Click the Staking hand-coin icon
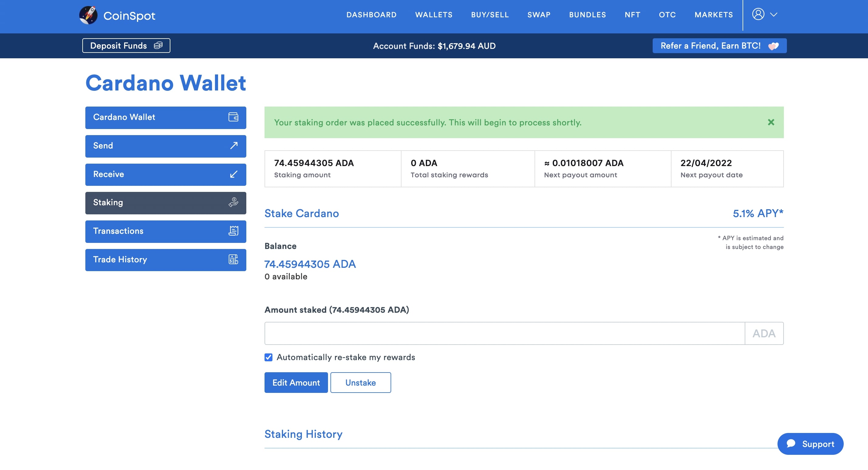Screen dimensions: 868x470 click(x=233, y=203)
